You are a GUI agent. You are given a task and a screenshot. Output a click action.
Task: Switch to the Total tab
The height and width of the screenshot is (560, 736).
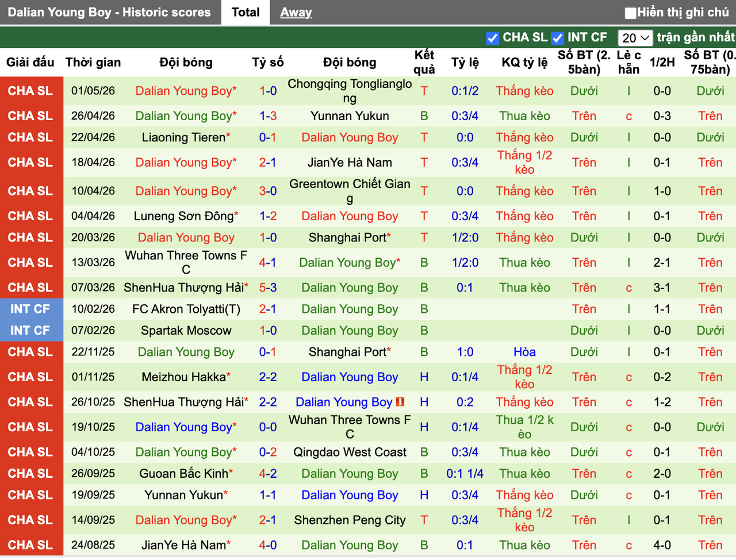pyautogui.click(x=246, y=12)
